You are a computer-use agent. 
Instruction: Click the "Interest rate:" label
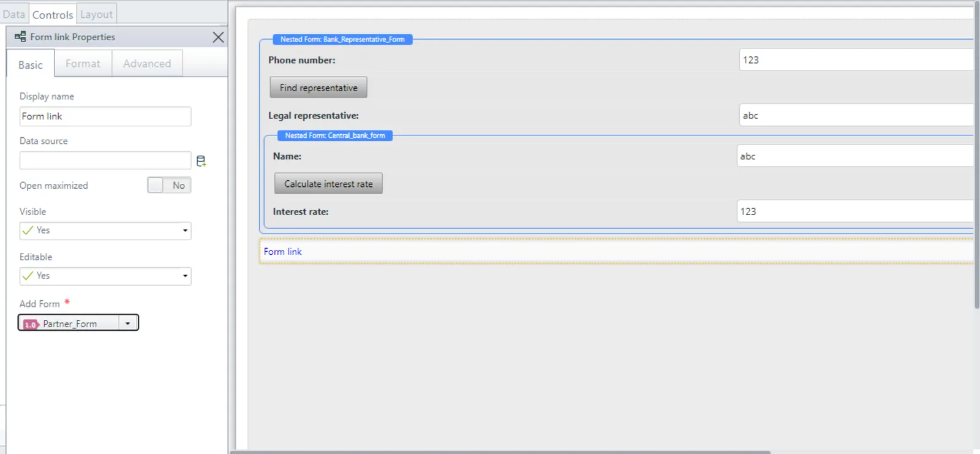301,211
